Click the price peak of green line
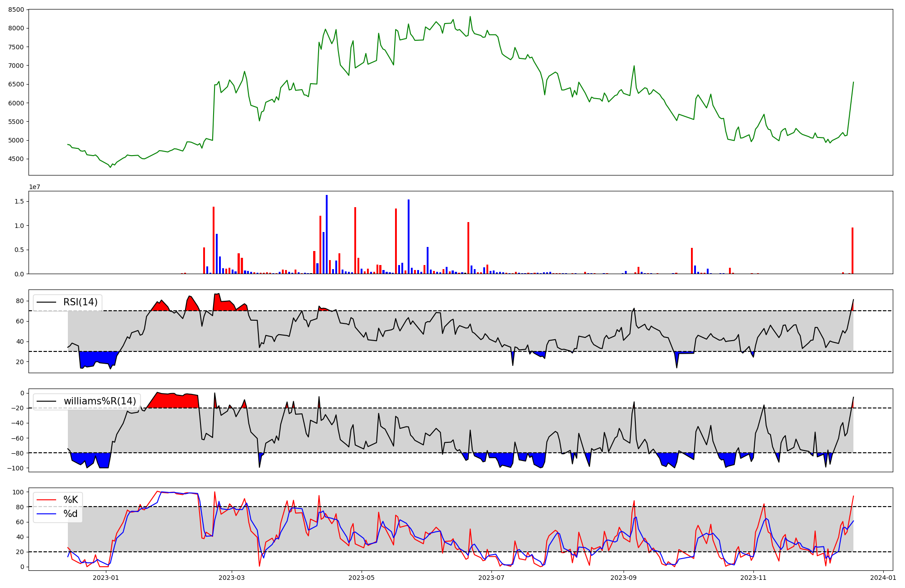 coord(470,17)
